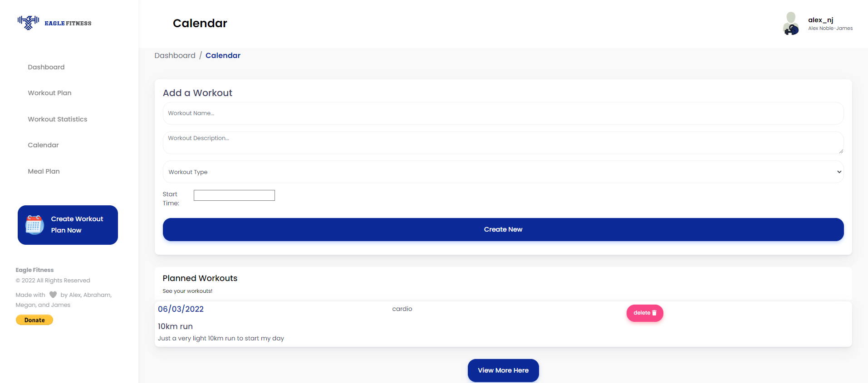
Task: Navigate to Meal Plan
Action: click(x=44, y=171)
